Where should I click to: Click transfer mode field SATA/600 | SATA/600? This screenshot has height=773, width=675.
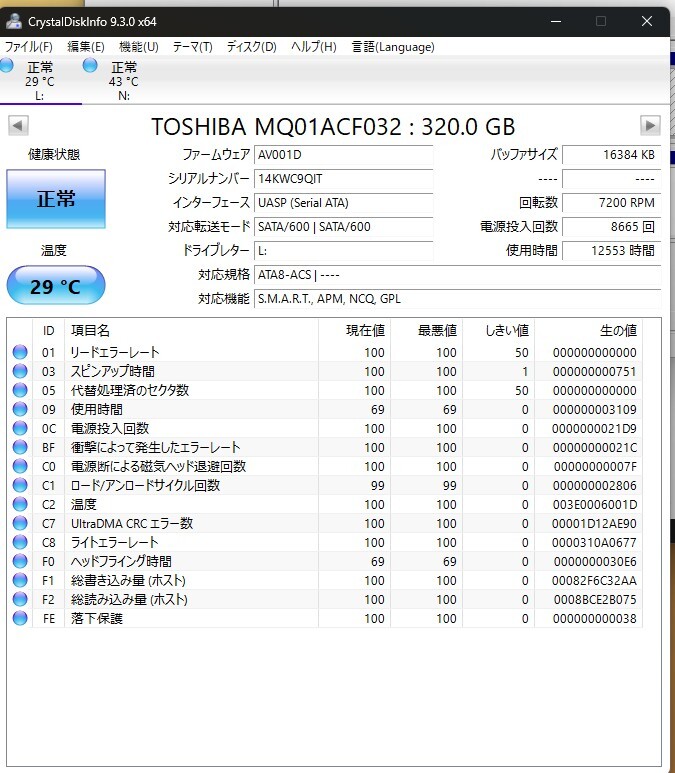coord(344,227)
